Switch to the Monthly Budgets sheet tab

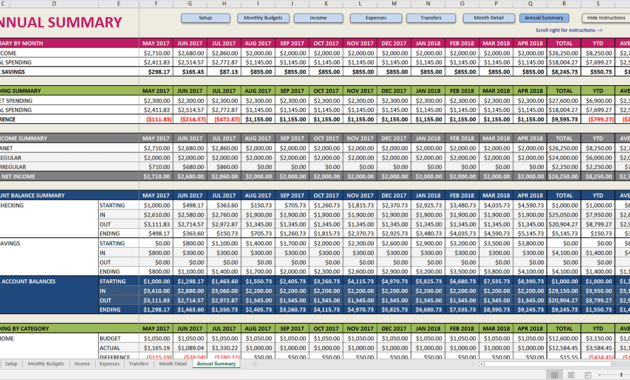tap(46, 364)
